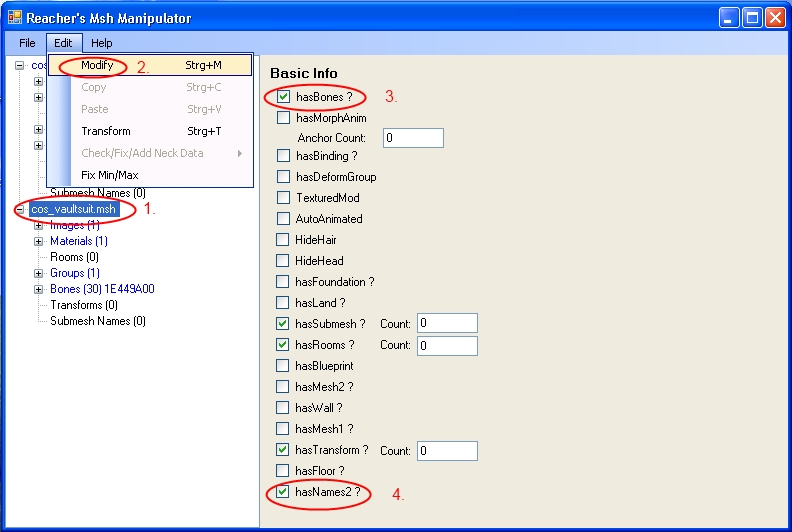Select cos_vaultsuit.msh in the tree
792x532 pixels.
pos(74,209)
